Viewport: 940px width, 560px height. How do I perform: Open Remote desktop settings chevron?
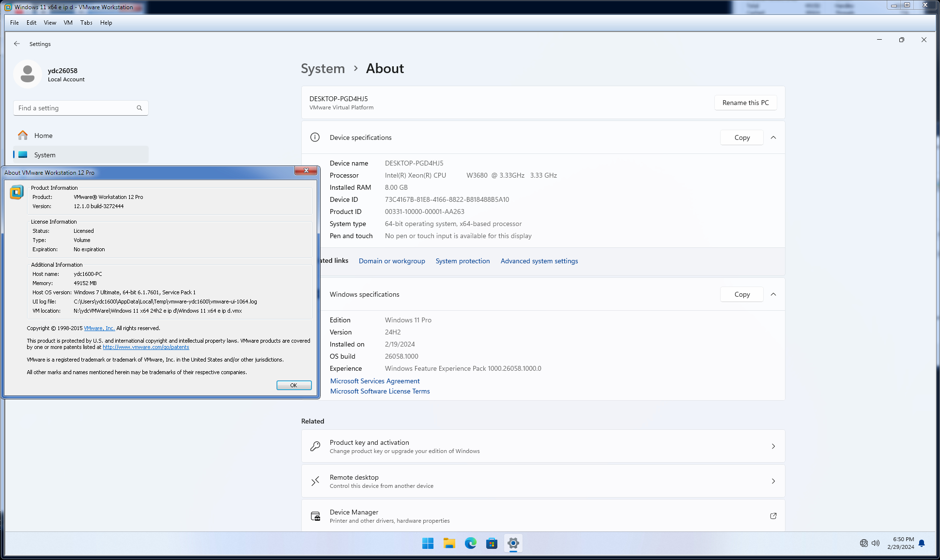tap(773, 481)
